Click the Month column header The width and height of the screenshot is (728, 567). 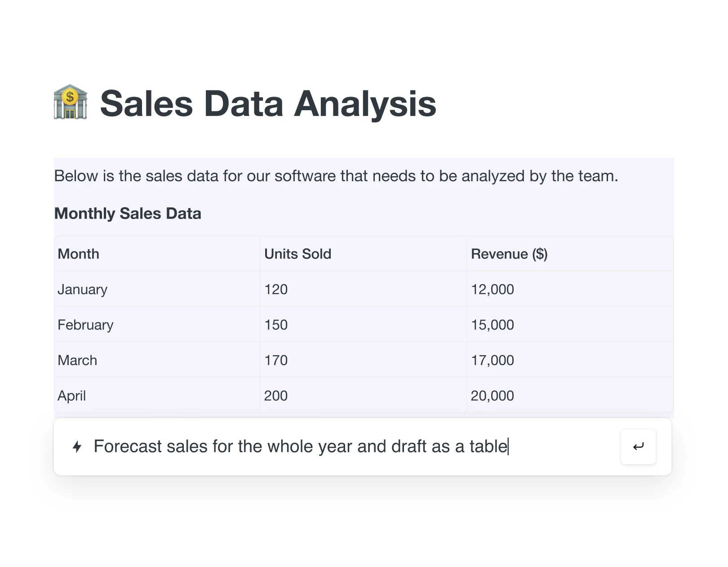click(78, 254)
